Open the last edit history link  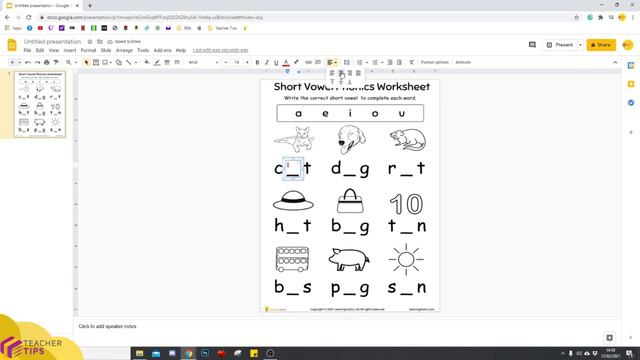pyautogui.click(x=220, y=50)
